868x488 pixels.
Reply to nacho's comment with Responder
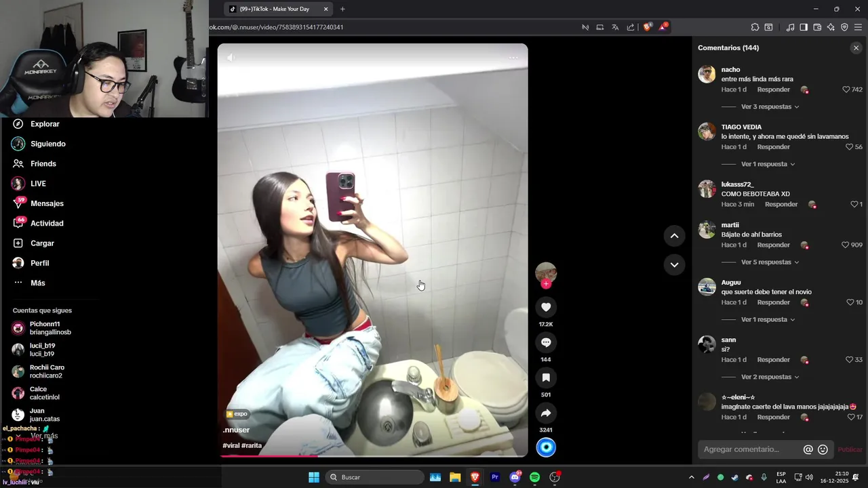[773, 89]
